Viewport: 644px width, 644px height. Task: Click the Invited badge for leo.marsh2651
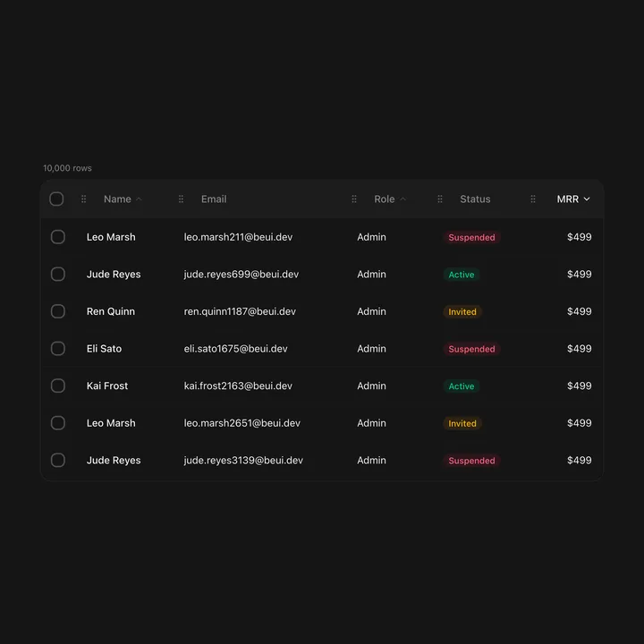[462, 423]
